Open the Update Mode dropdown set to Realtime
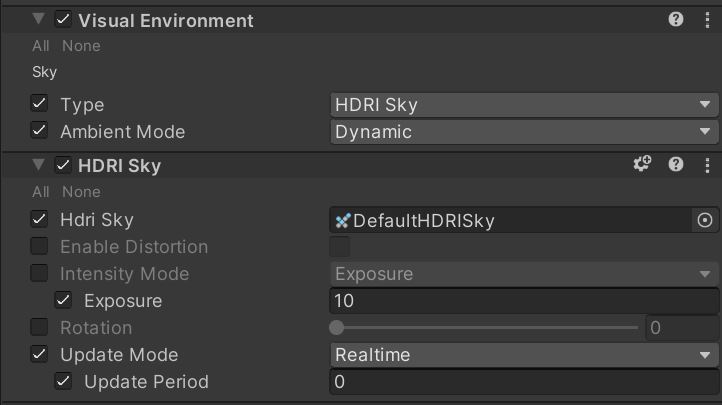722x405 pixels. click(x=524, y=354)
